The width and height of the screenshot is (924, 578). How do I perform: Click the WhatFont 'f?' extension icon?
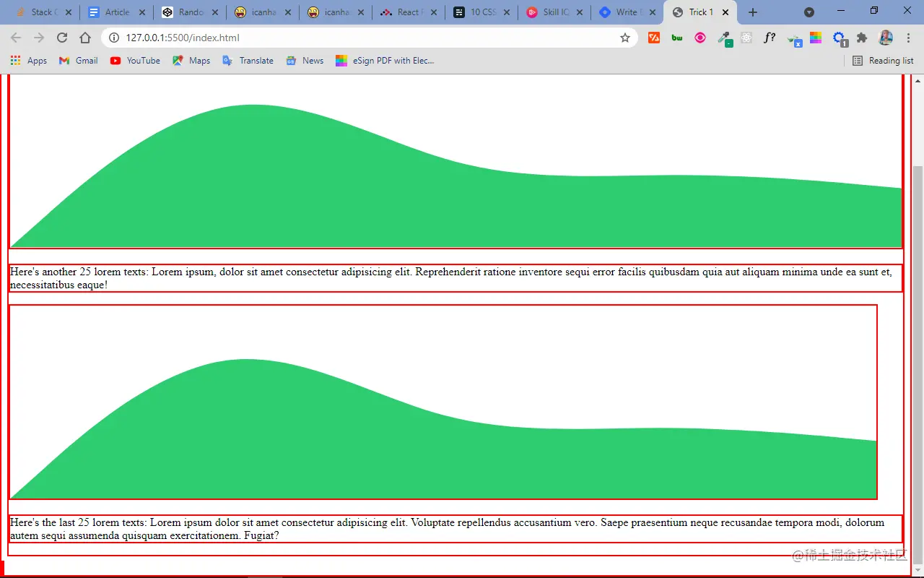[770, 38]
